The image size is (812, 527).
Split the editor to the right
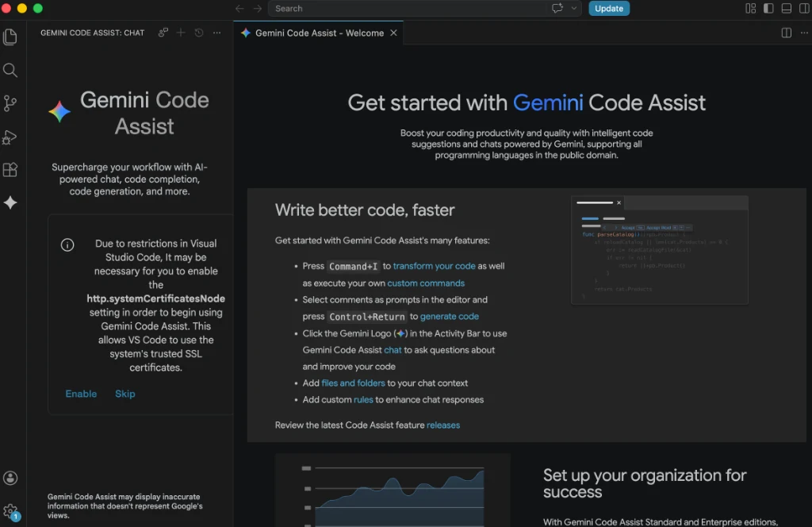(786, 33)
